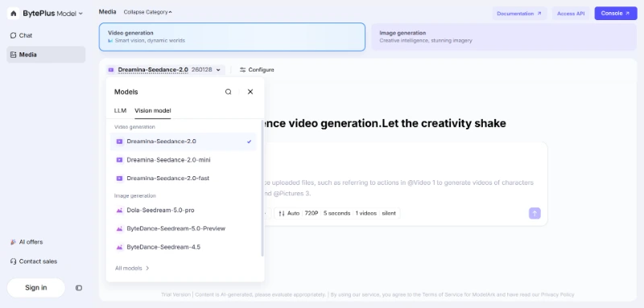Select Media in the sidebar
This screenshot has height=308, width=644.
click(46, 55)
